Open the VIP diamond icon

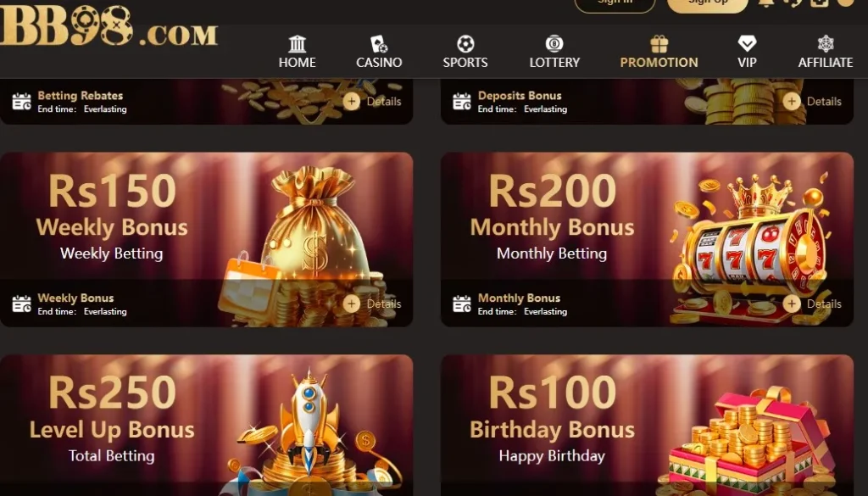tap(747, 44)
